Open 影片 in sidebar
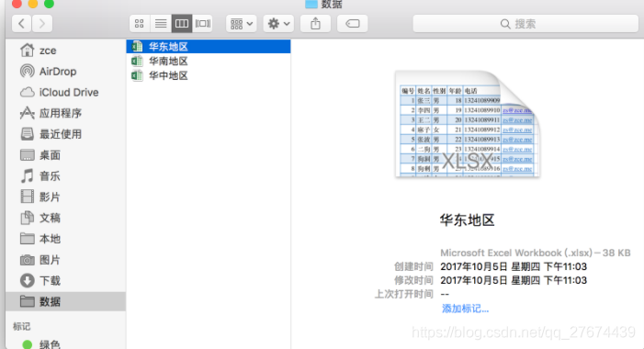This screenshot has height=349, width=644. tap(66, 197)
